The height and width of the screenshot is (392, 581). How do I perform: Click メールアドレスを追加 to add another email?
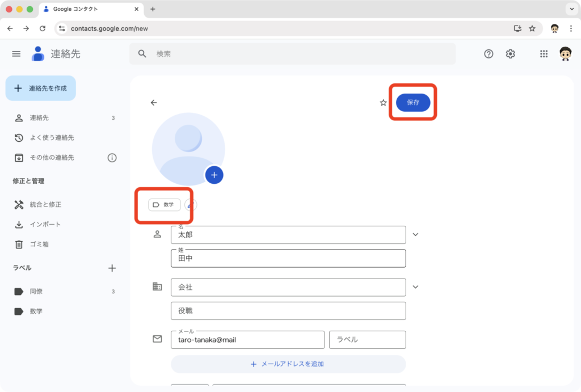click(x=288, y=364)
